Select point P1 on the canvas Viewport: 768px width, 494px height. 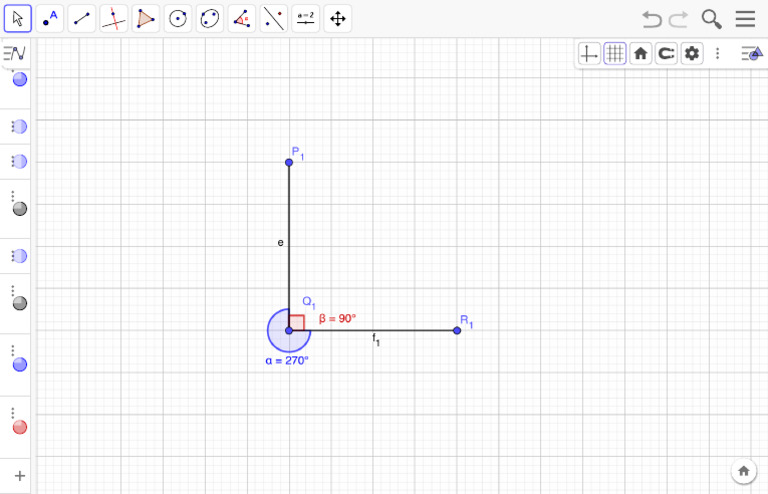click(289, 163)
